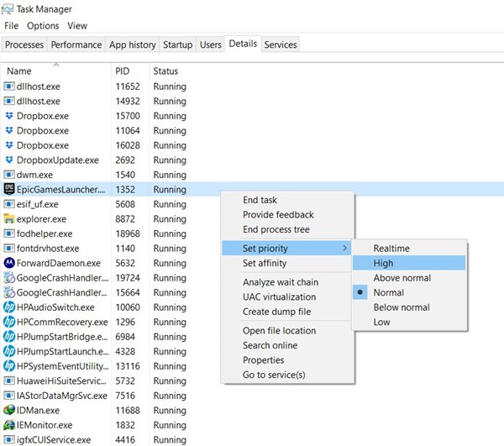This screenshot has height=446, width=504.
Task: Click the IDMan.exe globe icon
Action: [x=9, y=410]
